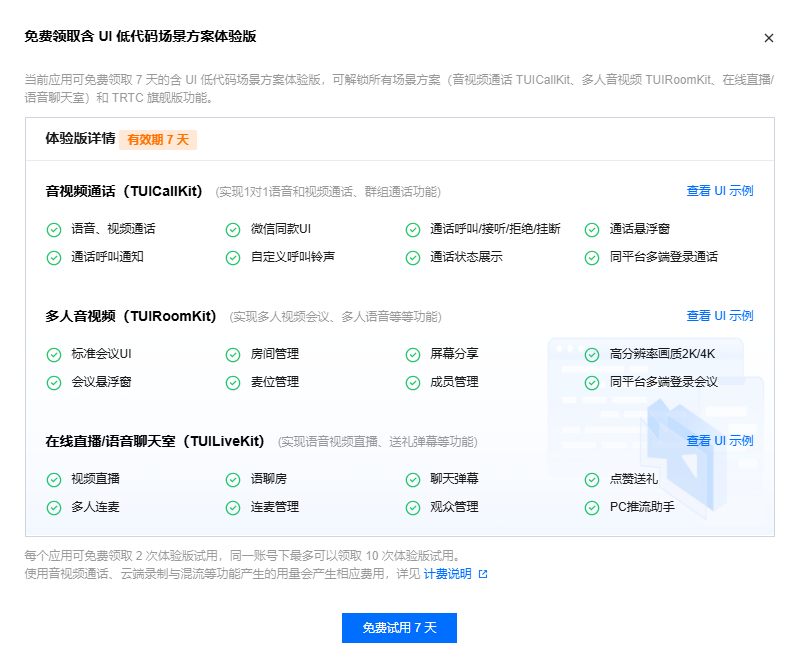Open the 计费说明 billing link

click(447, 574)
